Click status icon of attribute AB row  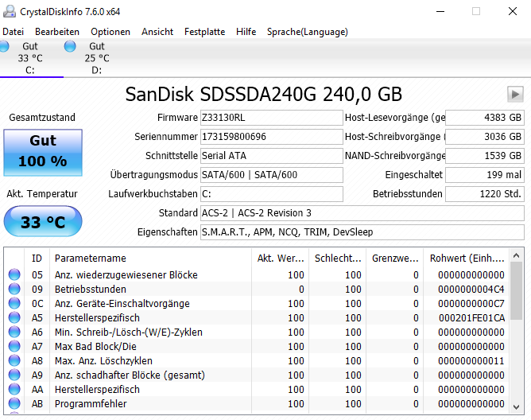14,403
